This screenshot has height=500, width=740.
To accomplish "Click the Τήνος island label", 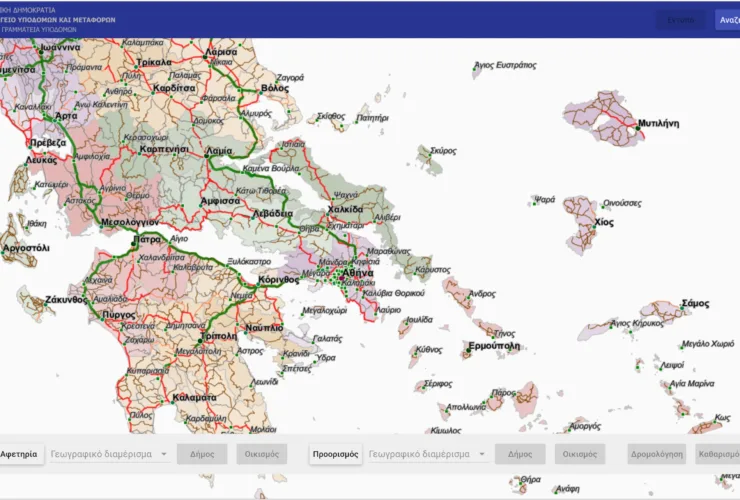I will (505, 334).
